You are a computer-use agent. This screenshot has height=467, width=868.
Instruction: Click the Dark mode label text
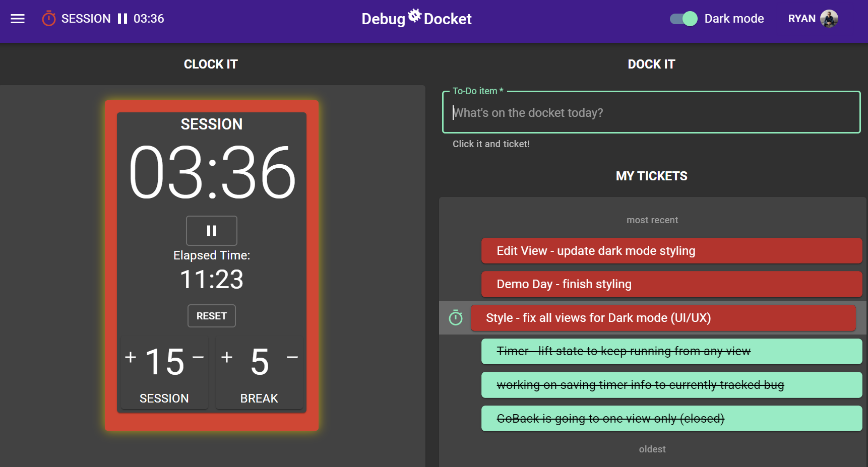click(x=734, y=19)
